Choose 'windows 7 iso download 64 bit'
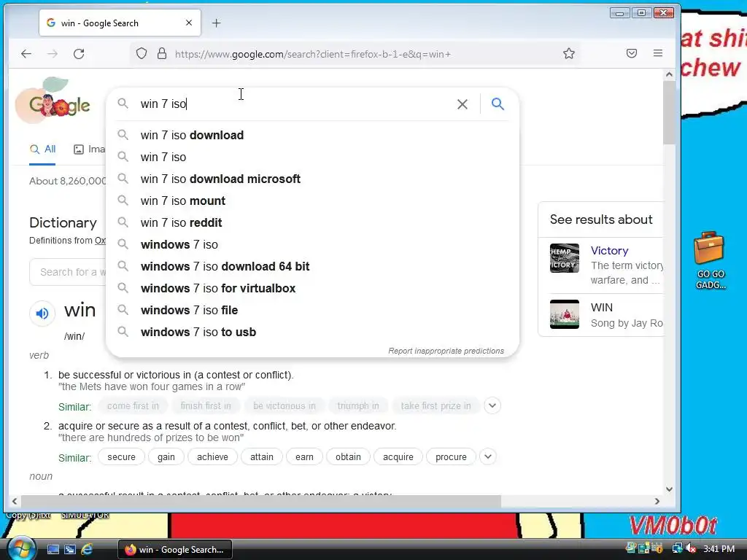Screen dimensions: 747x560 point(312,267)
